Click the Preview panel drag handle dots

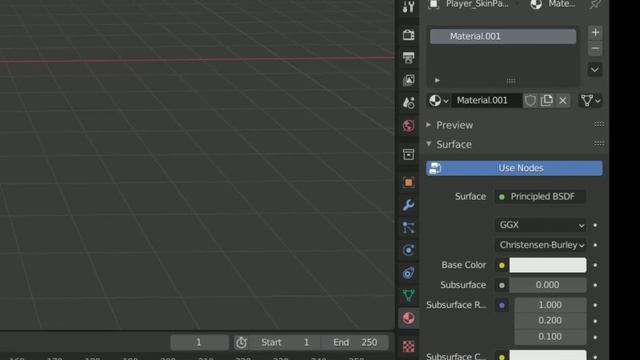click(x=599, y=124)
